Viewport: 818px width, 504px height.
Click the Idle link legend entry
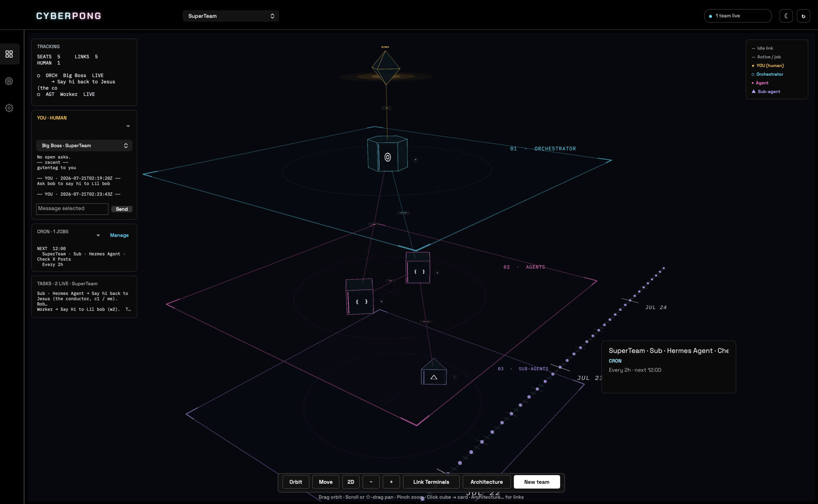pyautogui.click(x=762, y=48)
